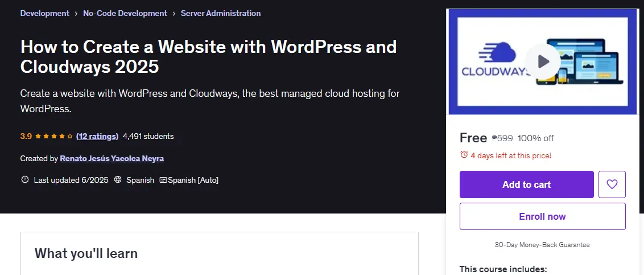The height and width of the screenshot is (275, 644).
Task: Click the closed captions icon
Action: 163,180
